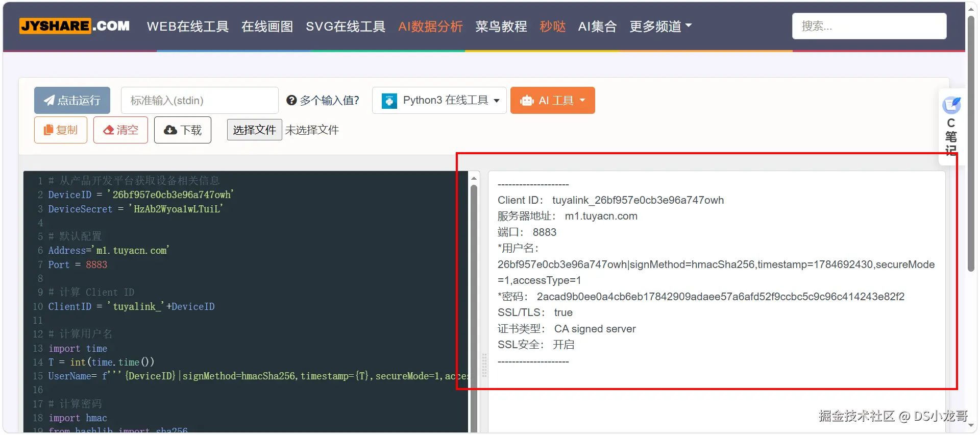Click the Python3 tool logo icon

[x=389, y=101]
